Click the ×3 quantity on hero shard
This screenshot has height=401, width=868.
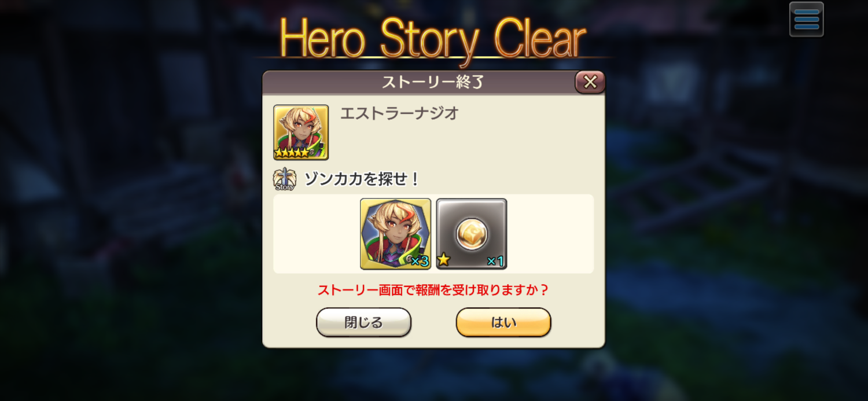(x=419, y=262)
